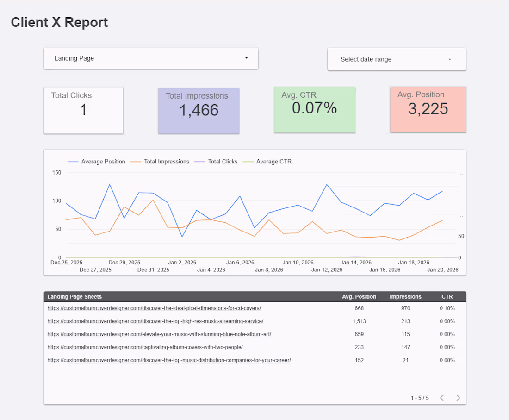Click the Impressions column header
509x420 pixels.
click(x=405, y=296)
